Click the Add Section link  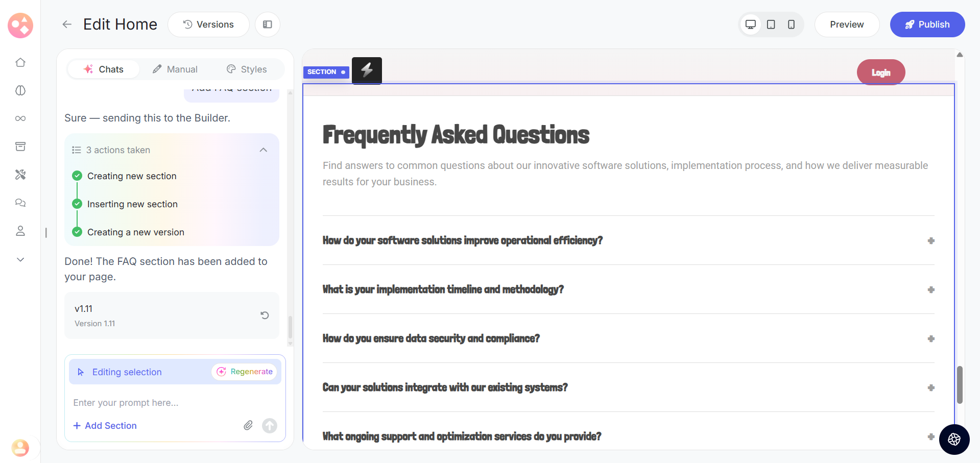point(105,426)
